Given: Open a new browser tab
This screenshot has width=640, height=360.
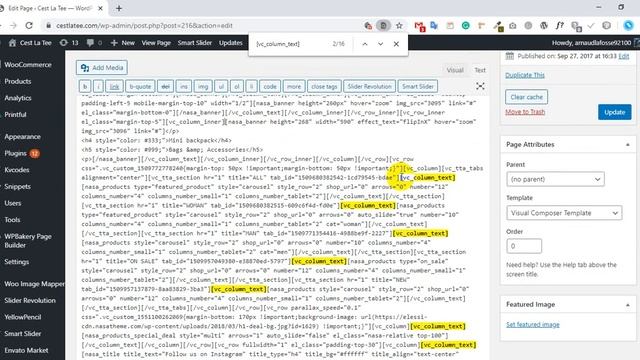Looking at the screenshot, I should (119, 8).
